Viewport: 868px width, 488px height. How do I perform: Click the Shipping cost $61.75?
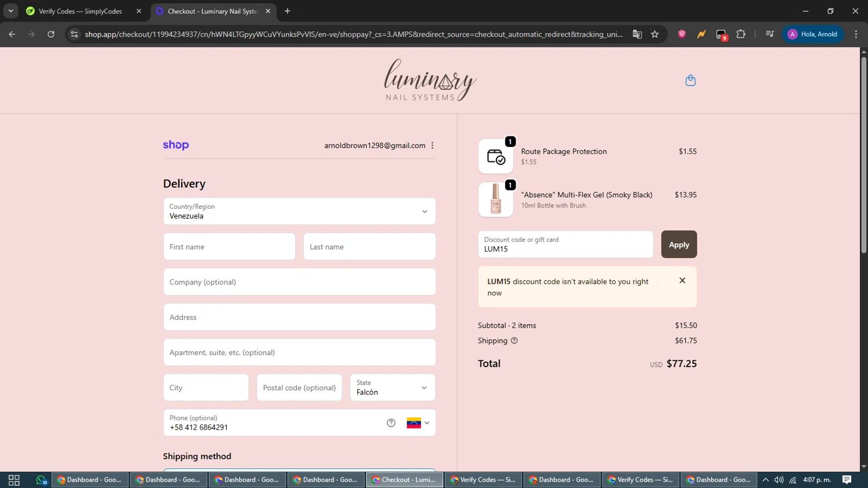(x=686, y=341)
